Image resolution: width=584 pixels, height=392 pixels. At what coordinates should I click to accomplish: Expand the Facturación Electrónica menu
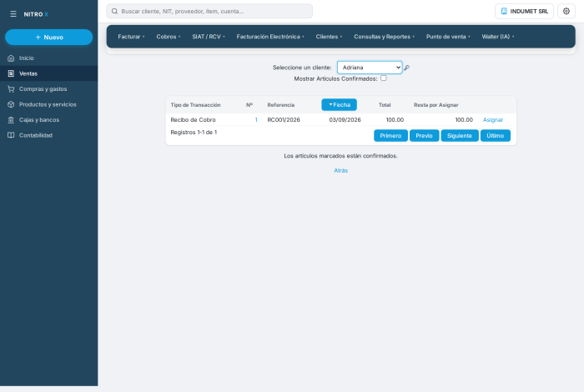point(270,37)
